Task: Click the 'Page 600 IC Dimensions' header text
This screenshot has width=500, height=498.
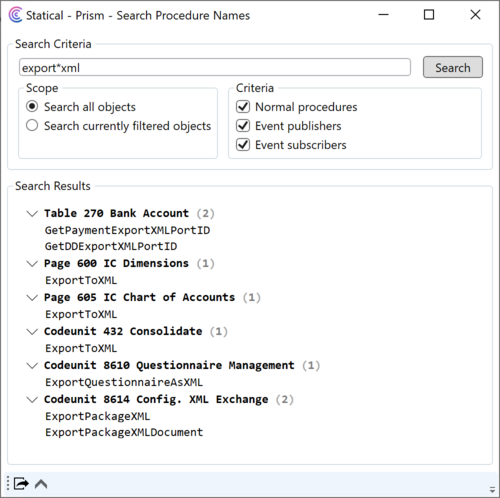Action: [x=116, y=264]
